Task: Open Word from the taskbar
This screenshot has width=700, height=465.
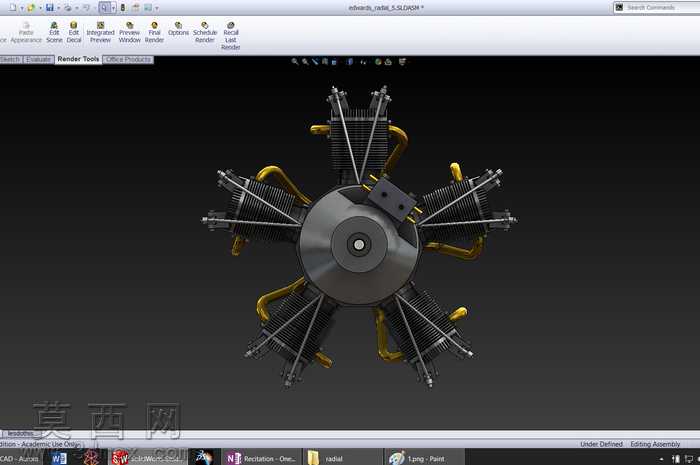Action: [59, 458]
